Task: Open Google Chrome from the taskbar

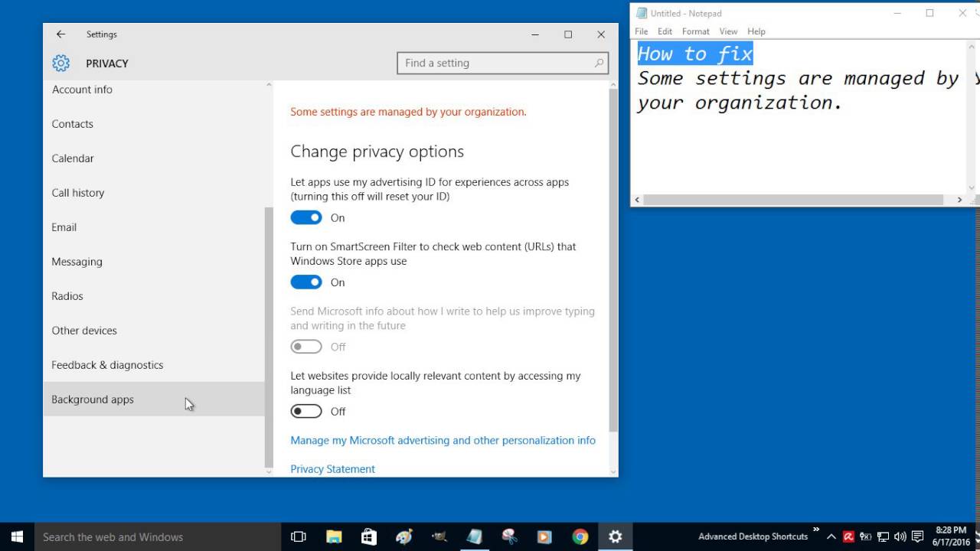Action: pos(580,536)
